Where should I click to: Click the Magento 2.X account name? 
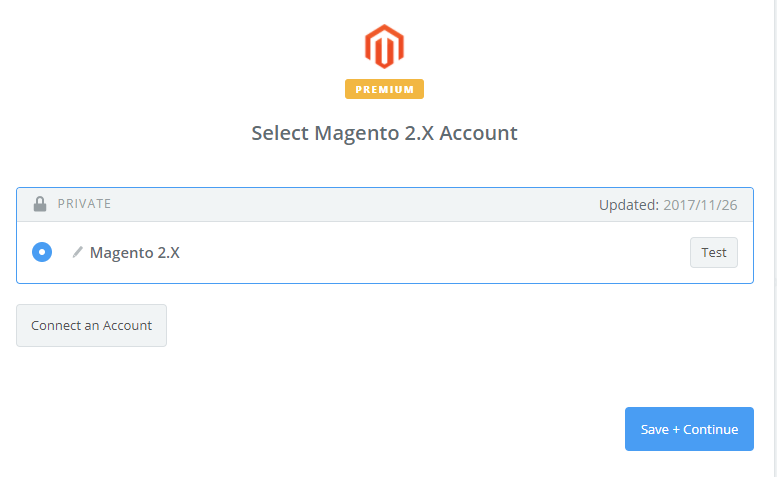pyautogui.click(x=135, y=252)
